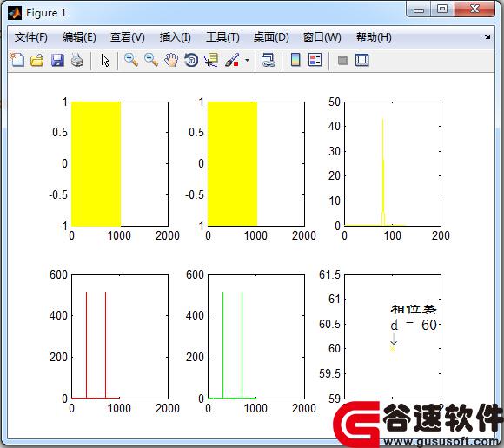This screenshot has height=448, width=504.
Task: Click the yellow filled area in first subplot
Action: (x=96, y=164)
